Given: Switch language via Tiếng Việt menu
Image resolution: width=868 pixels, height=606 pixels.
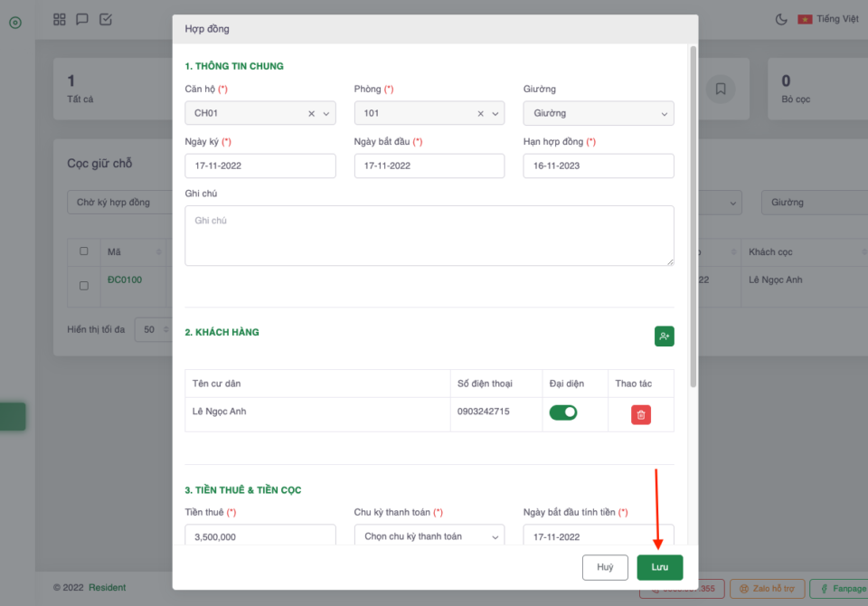Looking at the screenshot, I should 828,19.
